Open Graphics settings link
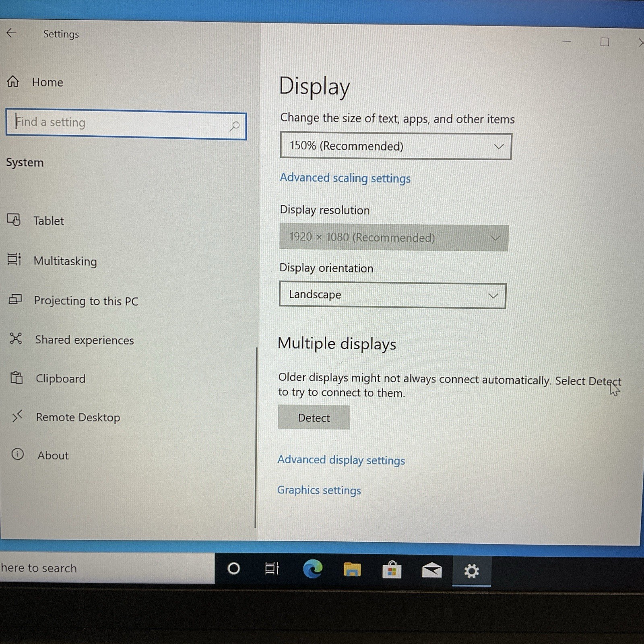This screenshot has width=644, height=644. [319, 490]
